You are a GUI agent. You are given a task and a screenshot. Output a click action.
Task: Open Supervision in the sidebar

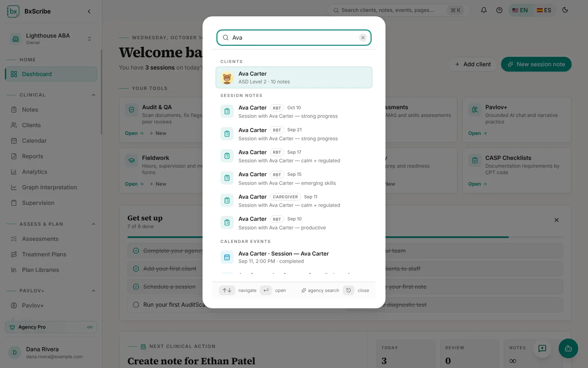point(51,203)
